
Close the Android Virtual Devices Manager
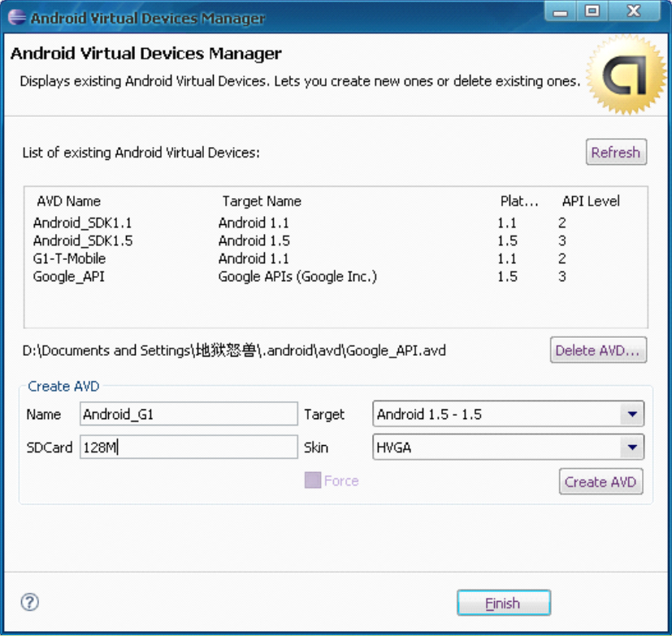click(634, 11)
